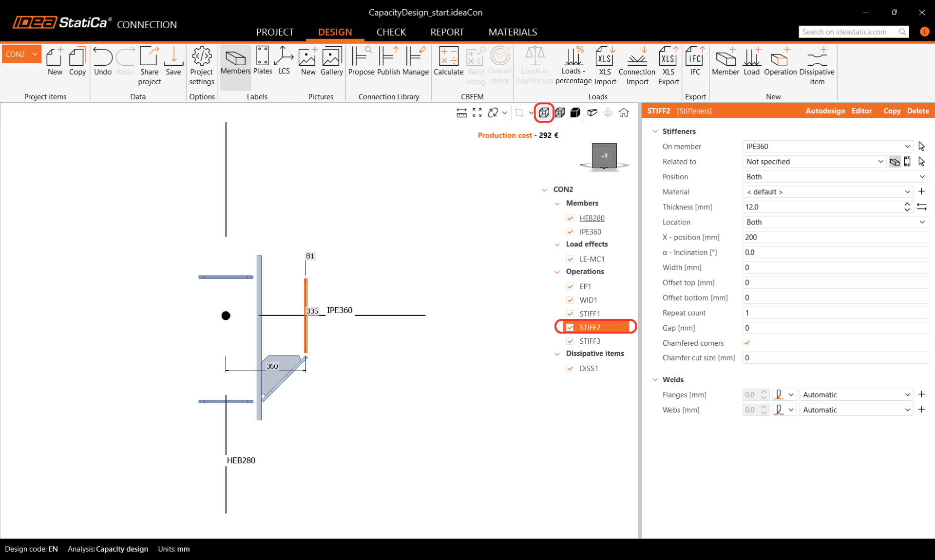This screenshot has height=560, width=935.
Task: Delete the STIFF2 operation
Action: [x=918, y=111]
